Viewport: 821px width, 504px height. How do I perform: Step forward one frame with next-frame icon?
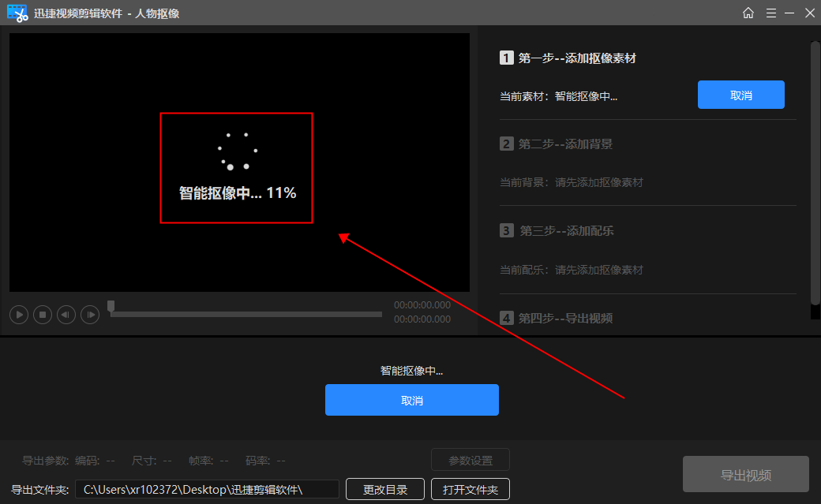point(90,314)
